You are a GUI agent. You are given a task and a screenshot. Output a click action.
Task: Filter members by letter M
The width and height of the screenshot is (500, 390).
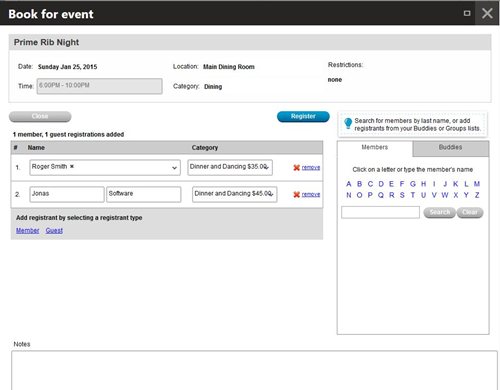pyautogui.click(x=477, y=184)
